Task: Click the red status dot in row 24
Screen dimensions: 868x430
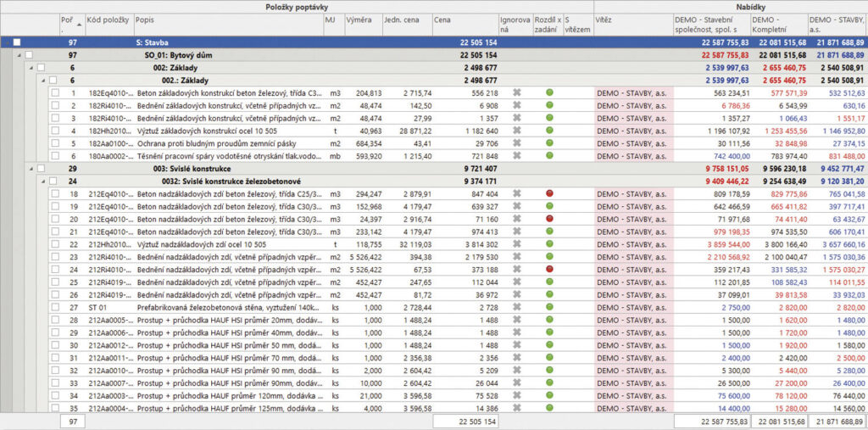Action: (548, 271)
